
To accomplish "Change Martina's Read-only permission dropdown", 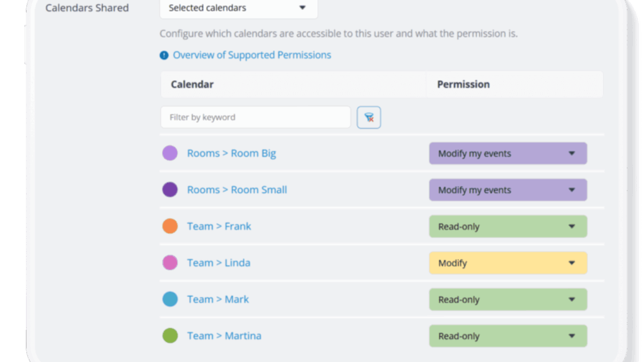I will coord(508,336).
